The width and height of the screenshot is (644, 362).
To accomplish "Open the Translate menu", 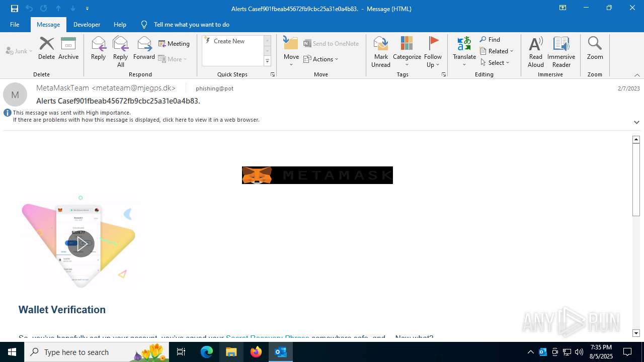I will [464, 52].
